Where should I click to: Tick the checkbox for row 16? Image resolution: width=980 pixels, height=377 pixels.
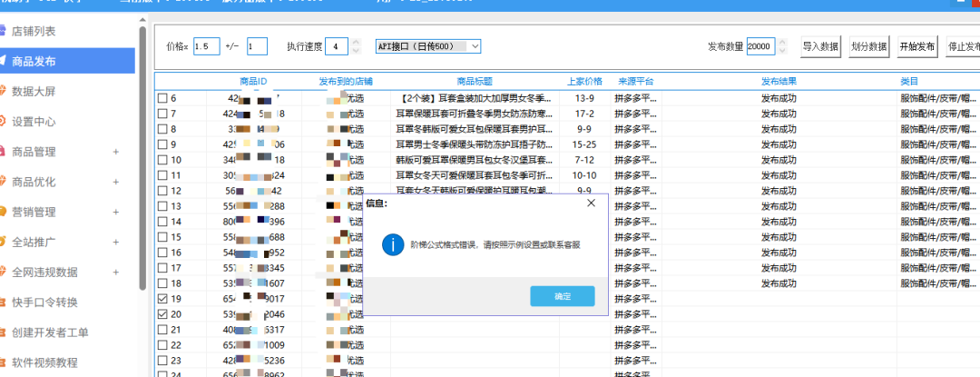pos(162,253)
